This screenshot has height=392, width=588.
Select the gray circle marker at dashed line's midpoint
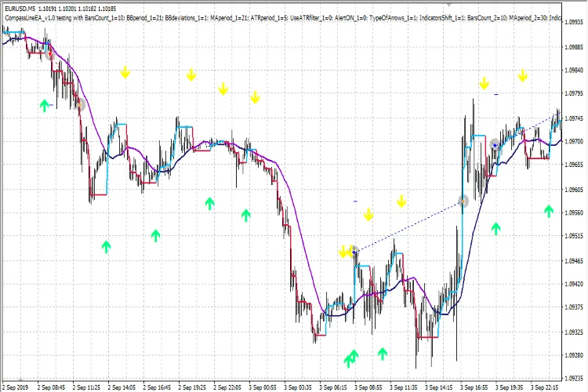[x=463, y=201]
